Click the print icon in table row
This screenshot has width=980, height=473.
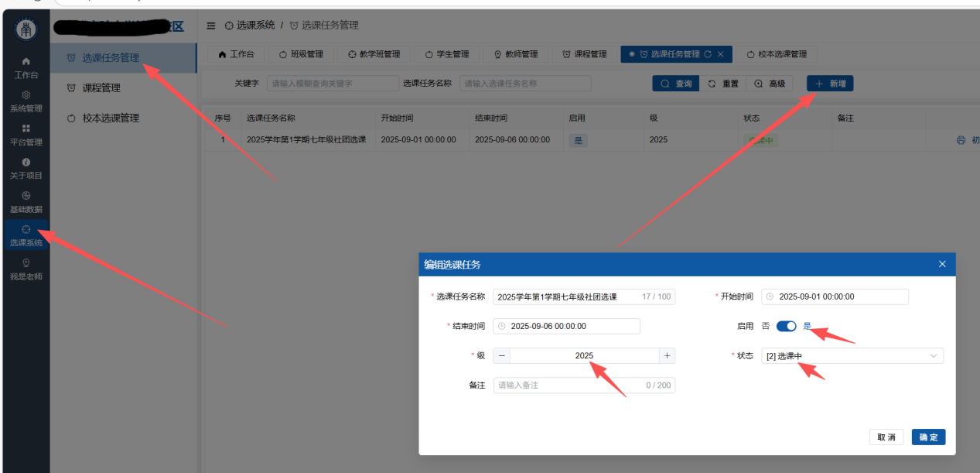point(961,140)
